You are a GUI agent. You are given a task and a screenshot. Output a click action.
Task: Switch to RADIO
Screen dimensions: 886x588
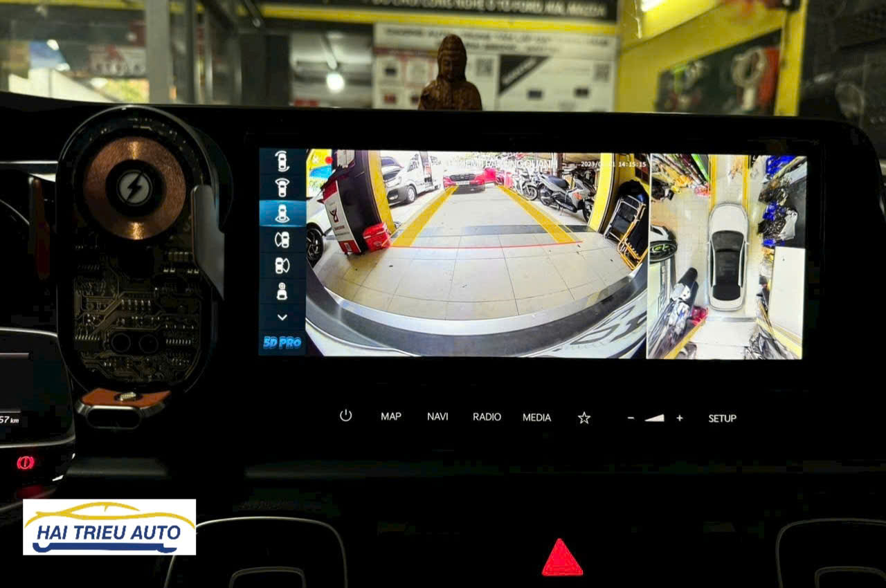(x=487, y=416)
